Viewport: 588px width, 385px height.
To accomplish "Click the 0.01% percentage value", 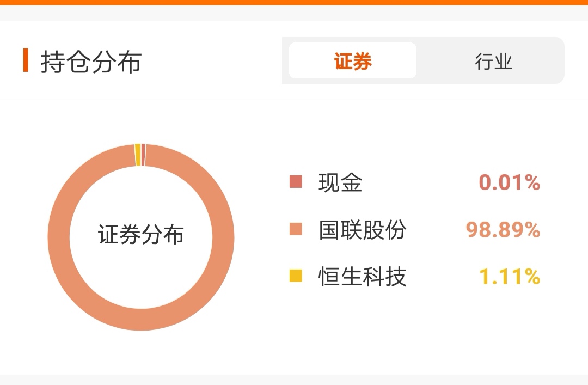I will [509, 182].
